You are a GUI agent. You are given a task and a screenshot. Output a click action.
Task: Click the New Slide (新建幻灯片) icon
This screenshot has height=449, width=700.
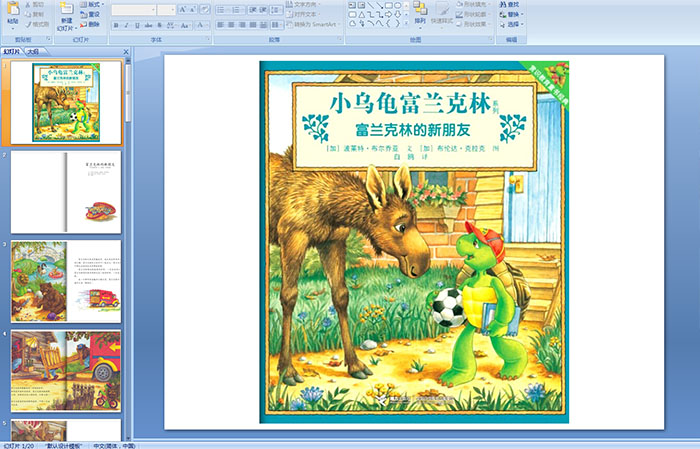(x=66, y=8)
